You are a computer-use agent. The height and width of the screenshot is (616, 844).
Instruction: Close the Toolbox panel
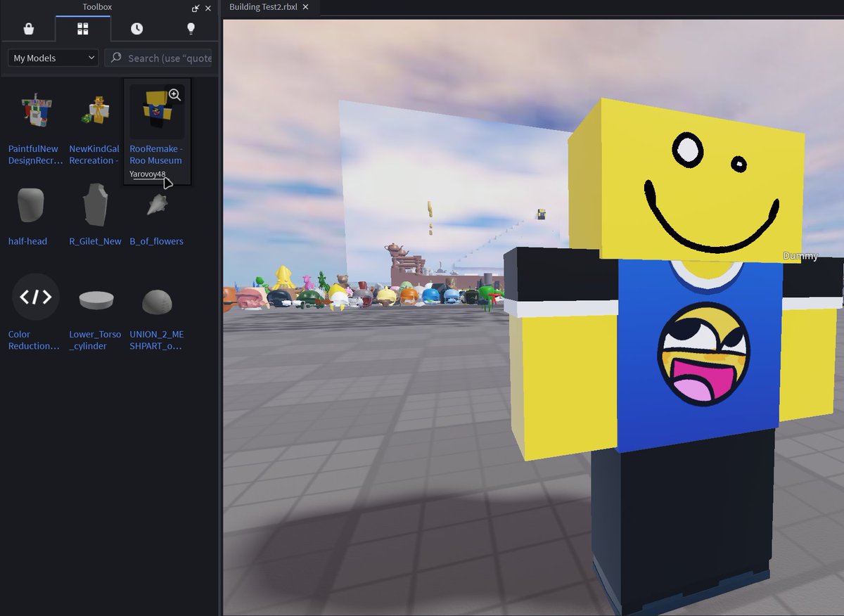(208, 8)
